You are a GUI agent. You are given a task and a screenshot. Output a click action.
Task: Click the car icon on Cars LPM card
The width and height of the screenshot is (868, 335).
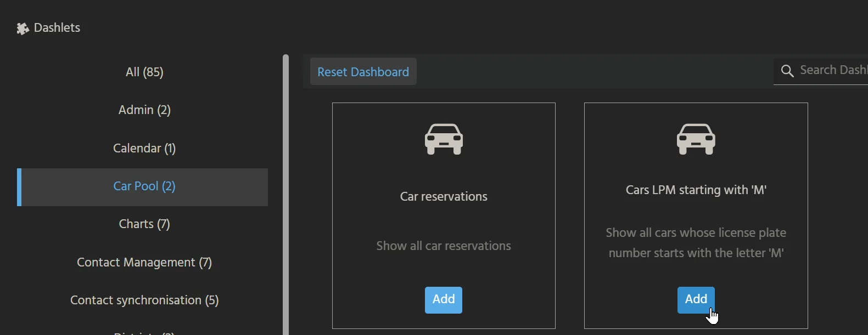click(x=696, y=139)
